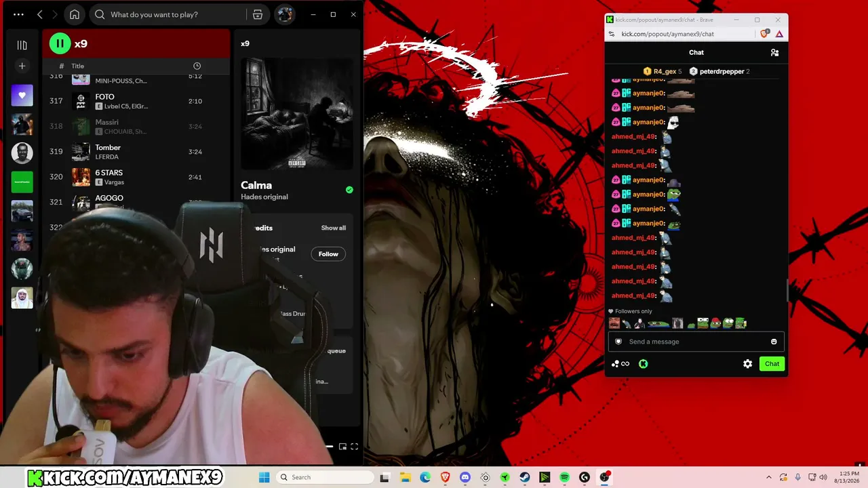Pause the x9 playlist

(60, 44)
